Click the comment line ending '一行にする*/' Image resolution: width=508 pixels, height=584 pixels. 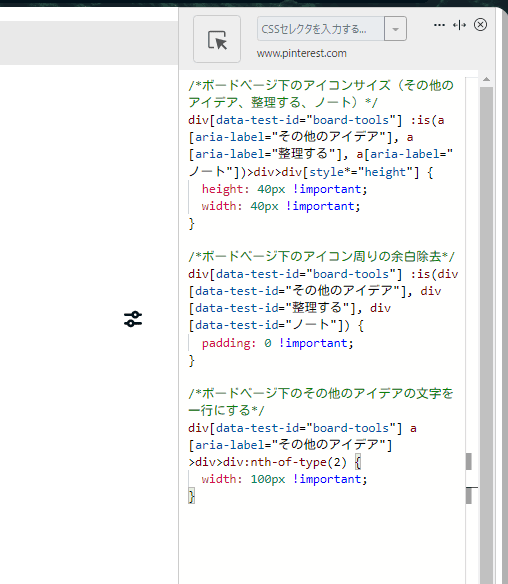click(x=226, y=410)
